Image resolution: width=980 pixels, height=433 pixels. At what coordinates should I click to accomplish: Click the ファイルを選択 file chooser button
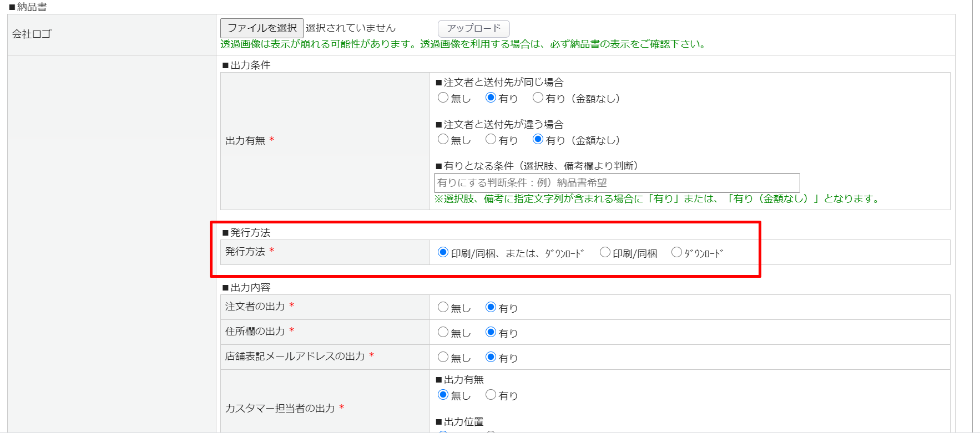coord(261,28)
